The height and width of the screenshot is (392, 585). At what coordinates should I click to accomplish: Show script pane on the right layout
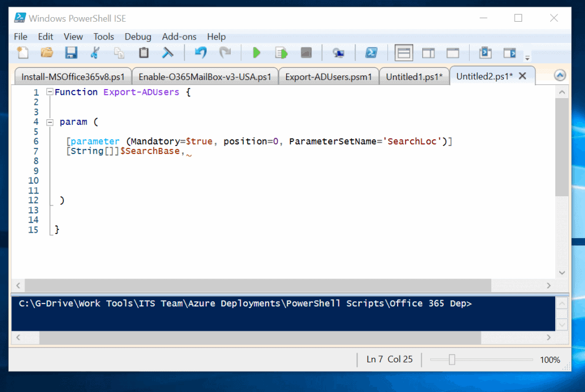coord(428,53)
